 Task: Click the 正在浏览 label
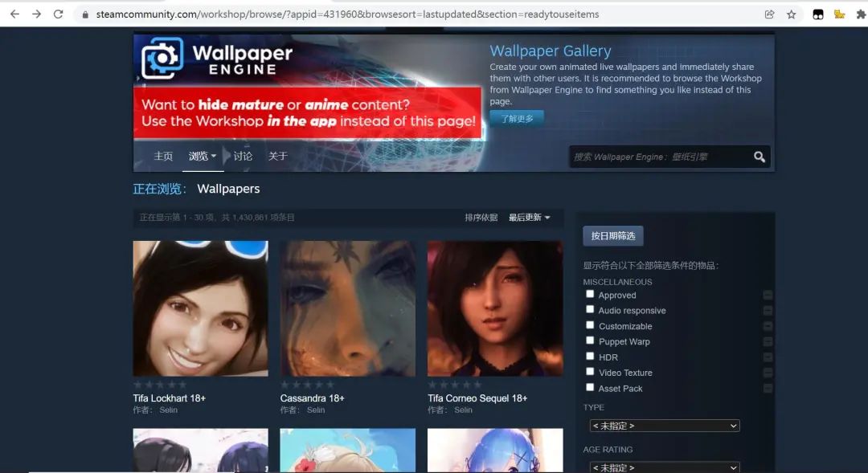[159, 189]
